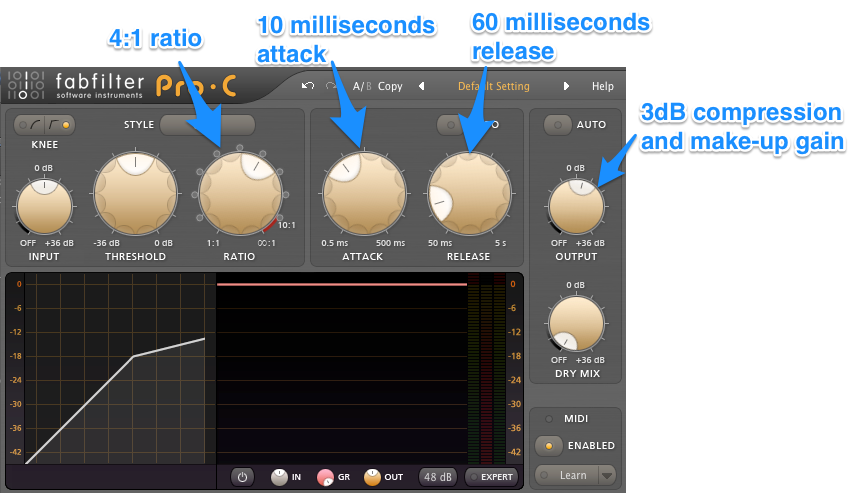Click the Pro-C product logo
This screenshot has width=853, height=493.
pyautogui.click(x=196, y=86)
